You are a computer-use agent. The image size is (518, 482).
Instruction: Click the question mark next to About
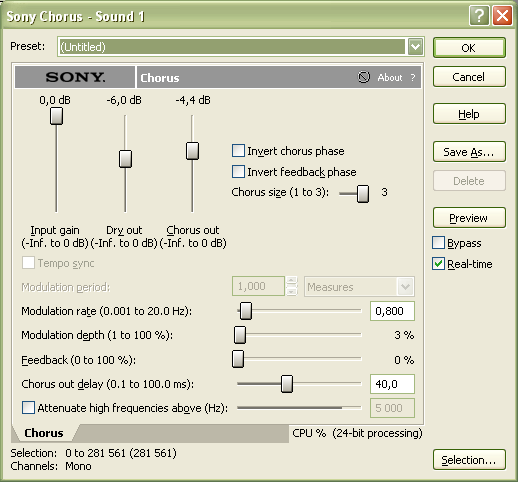tap(413, 77)
